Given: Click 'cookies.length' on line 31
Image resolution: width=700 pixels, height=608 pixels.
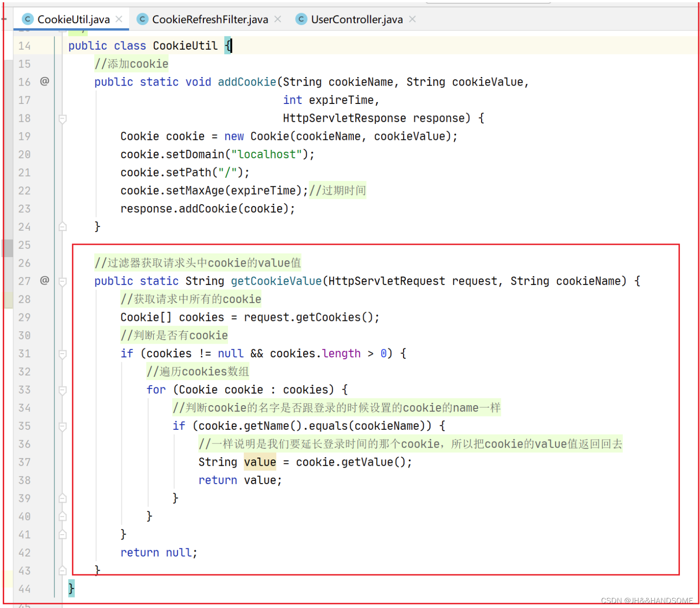Looking at the screenshot, I should click(315, 354).
